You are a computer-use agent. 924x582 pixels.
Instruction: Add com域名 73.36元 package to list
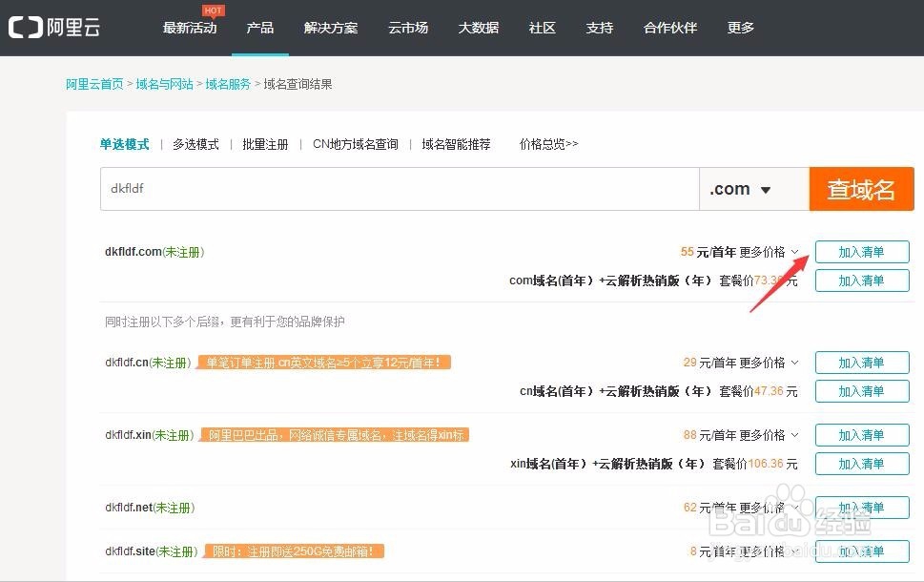(862, 281)
